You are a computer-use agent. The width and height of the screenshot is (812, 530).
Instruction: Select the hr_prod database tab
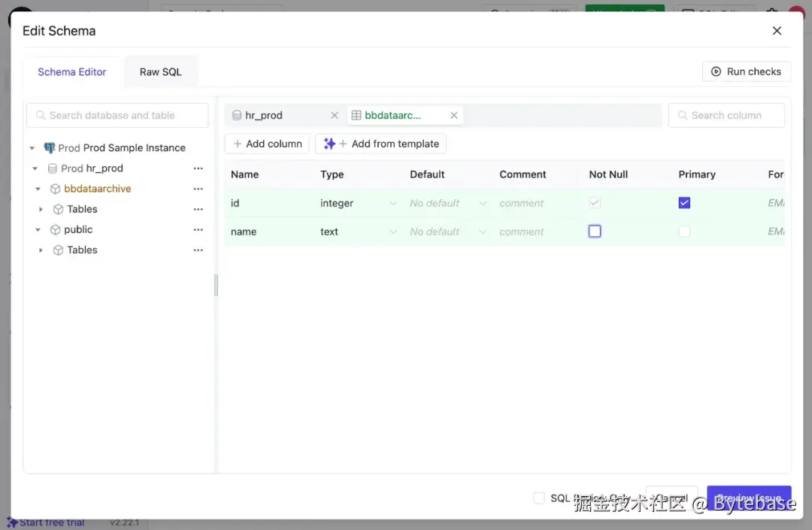tap(264, 115)
